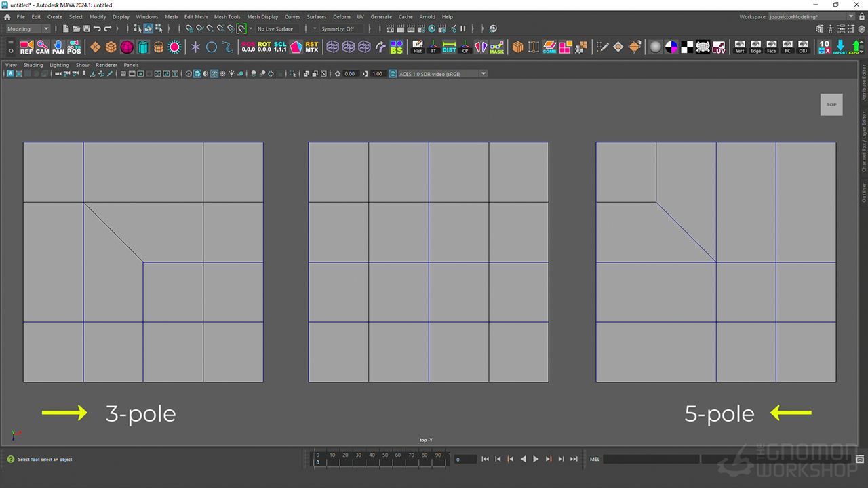
Task: Click the TOP view cube button
Action: click(x=831, y=104)
